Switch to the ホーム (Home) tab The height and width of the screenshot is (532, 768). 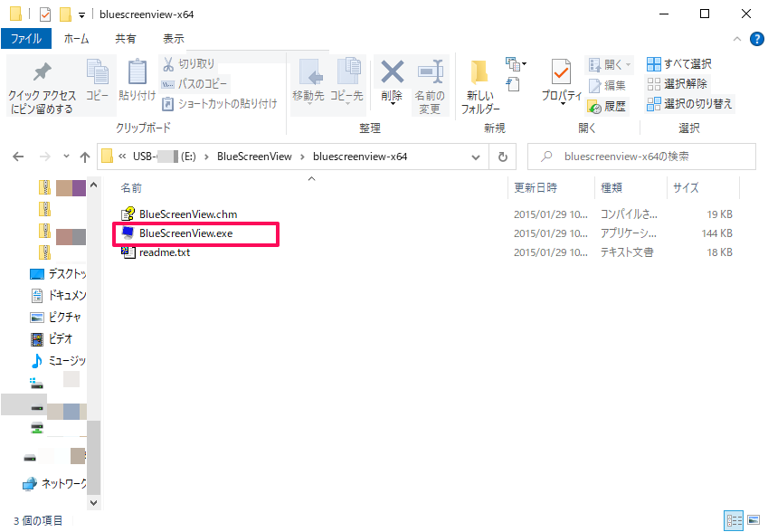tap(76, 39)
